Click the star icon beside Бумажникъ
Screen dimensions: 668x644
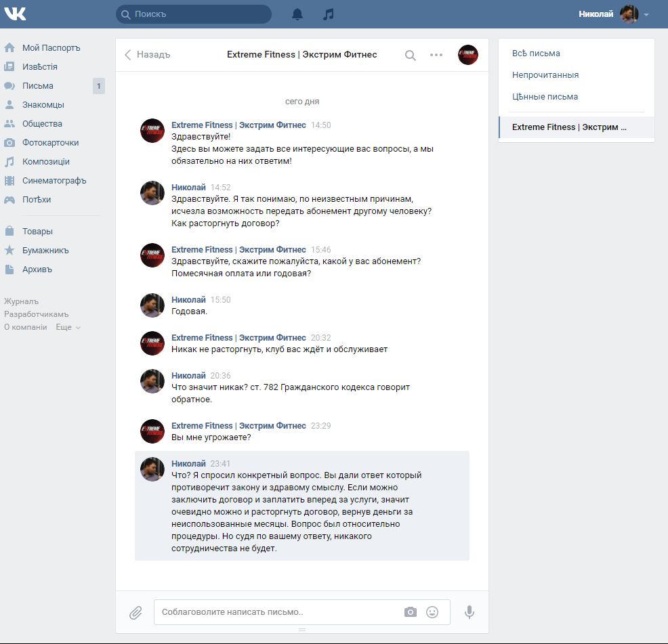9,250
